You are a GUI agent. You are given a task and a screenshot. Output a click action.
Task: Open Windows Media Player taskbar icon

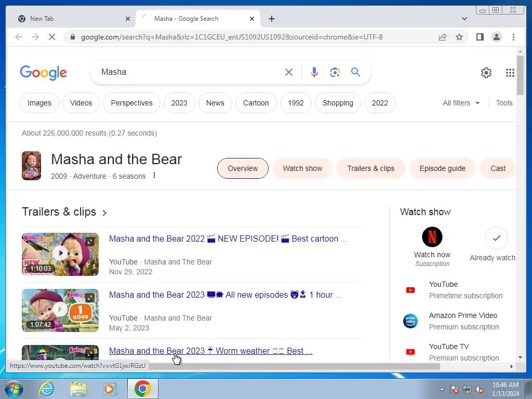110,389
